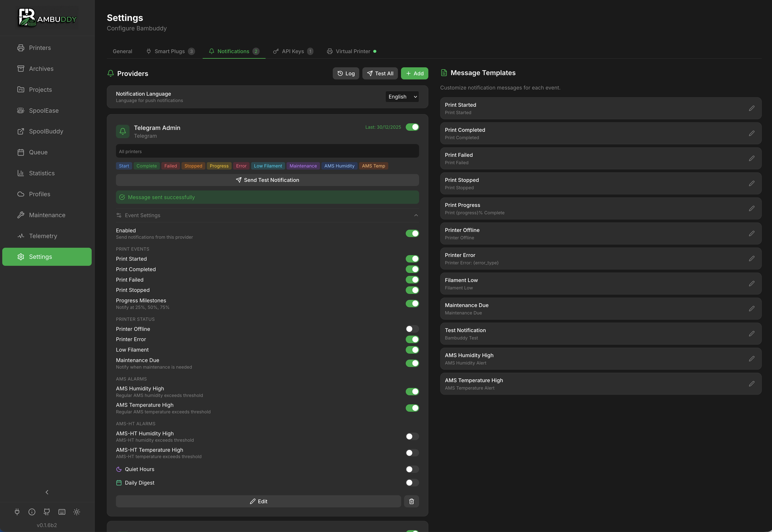Screen dimensions: 772x532
Task: Edit the Print Started message template
Action: (x=752, y=108)
